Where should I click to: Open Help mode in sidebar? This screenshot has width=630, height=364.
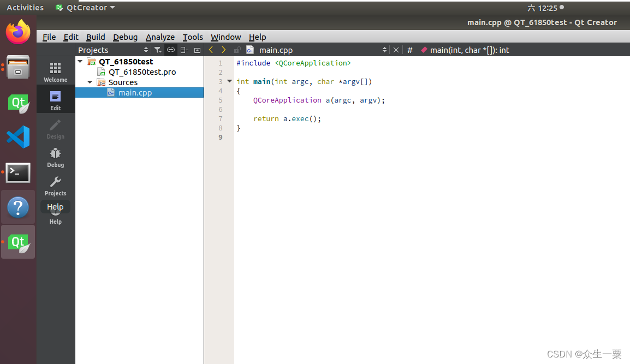[x=56, y=217]
